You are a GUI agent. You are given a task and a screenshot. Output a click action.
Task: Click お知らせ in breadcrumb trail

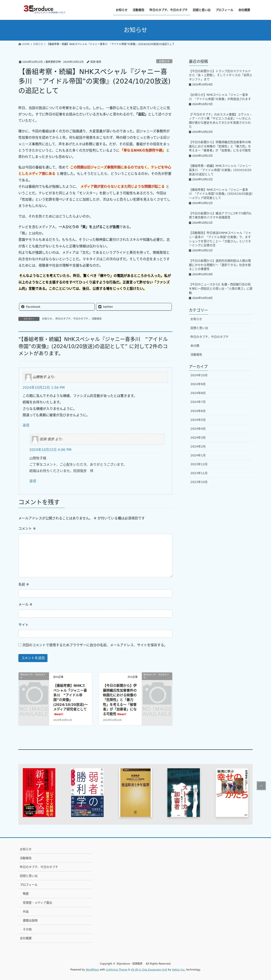(x=38, y=44)
